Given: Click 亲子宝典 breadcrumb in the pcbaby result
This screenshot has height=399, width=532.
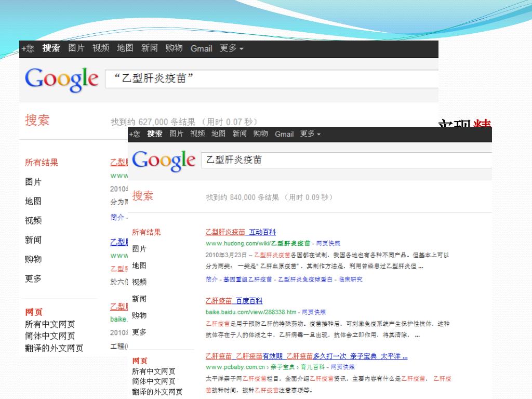Looking at the screenshot, I should (x=282, y=367).
